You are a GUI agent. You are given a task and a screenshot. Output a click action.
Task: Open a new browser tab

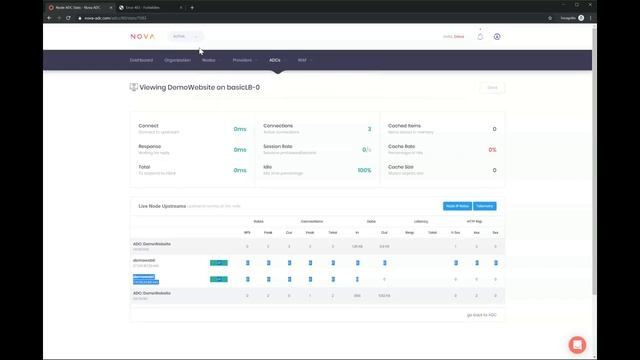point(192,7)
